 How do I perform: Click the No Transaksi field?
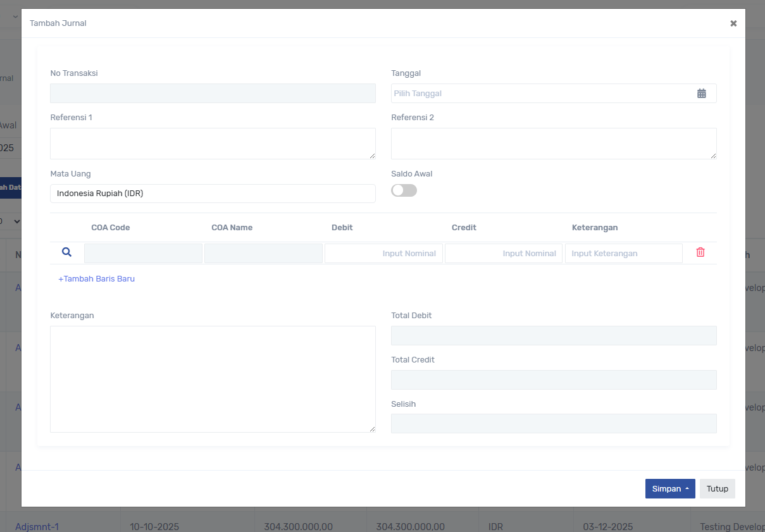click(213, 94)
